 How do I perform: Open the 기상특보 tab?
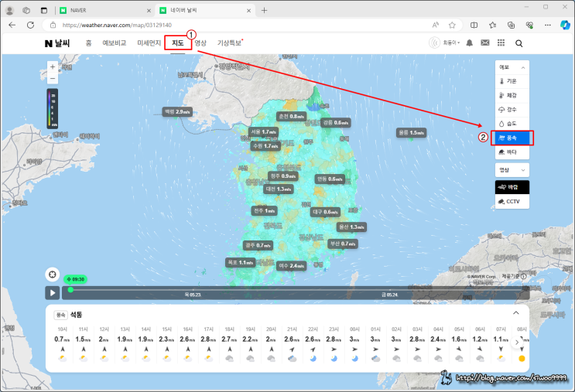coord(229,43)
